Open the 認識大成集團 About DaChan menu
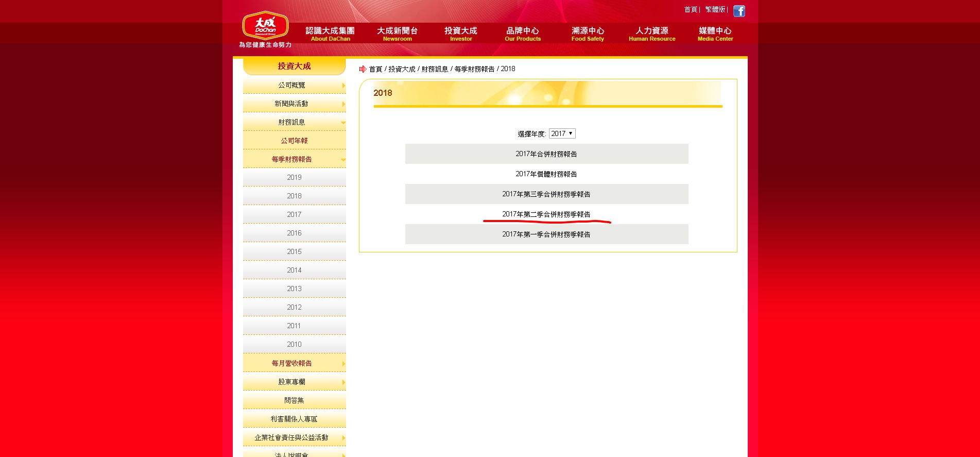Viewport: 980px width, 457px height. 330,34
